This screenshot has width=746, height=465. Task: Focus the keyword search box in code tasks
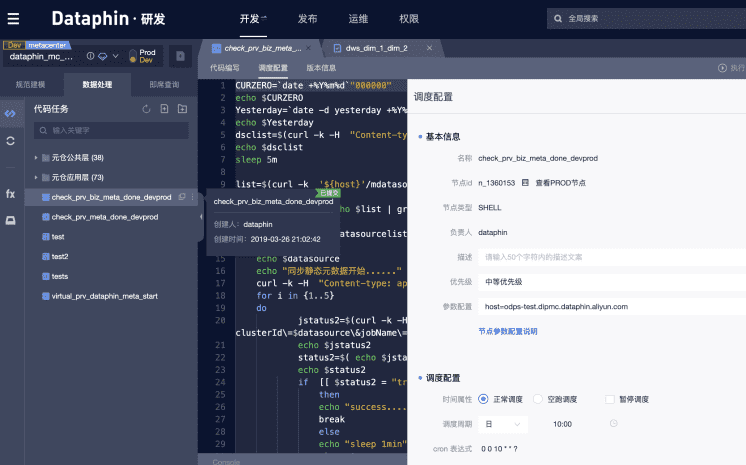pyautogui.click(x=111, y=130)
